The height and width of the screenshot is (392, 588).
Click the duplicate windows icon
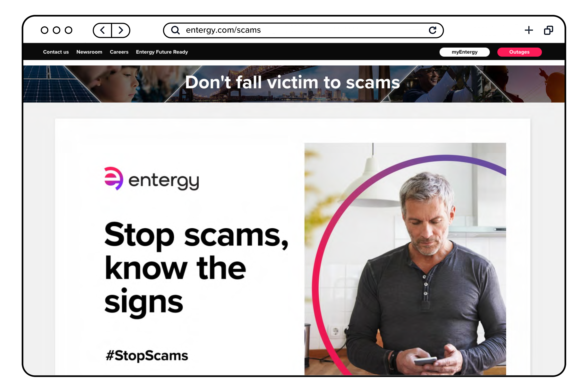tap(549, 30)
